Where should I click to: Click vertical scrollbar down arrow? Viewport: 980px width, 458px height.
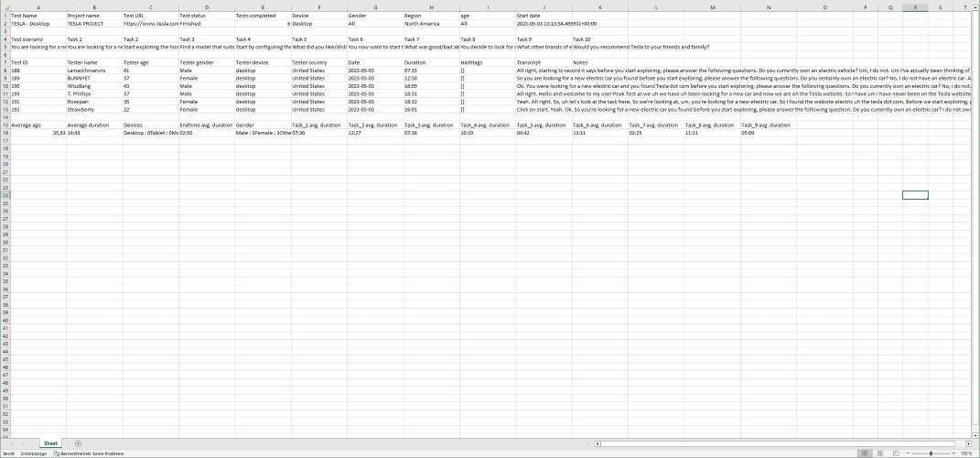click(x=976, y=434)
